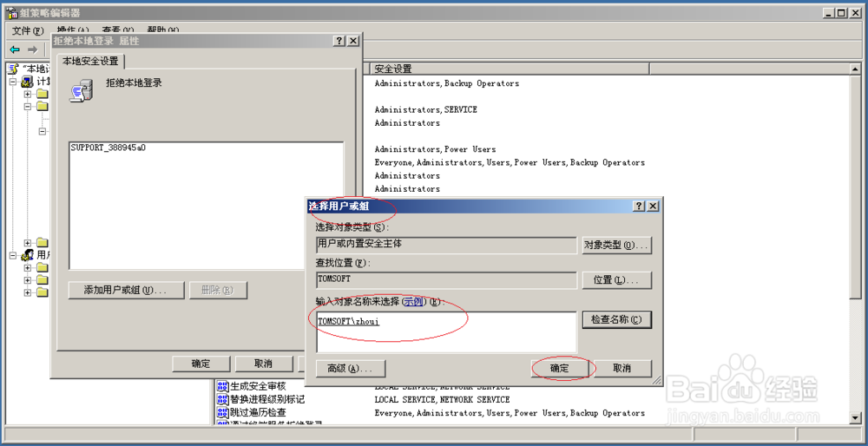Click the 替换进程级别标记 policy icon
Screen dimensions: 868x446
(222, 399)
